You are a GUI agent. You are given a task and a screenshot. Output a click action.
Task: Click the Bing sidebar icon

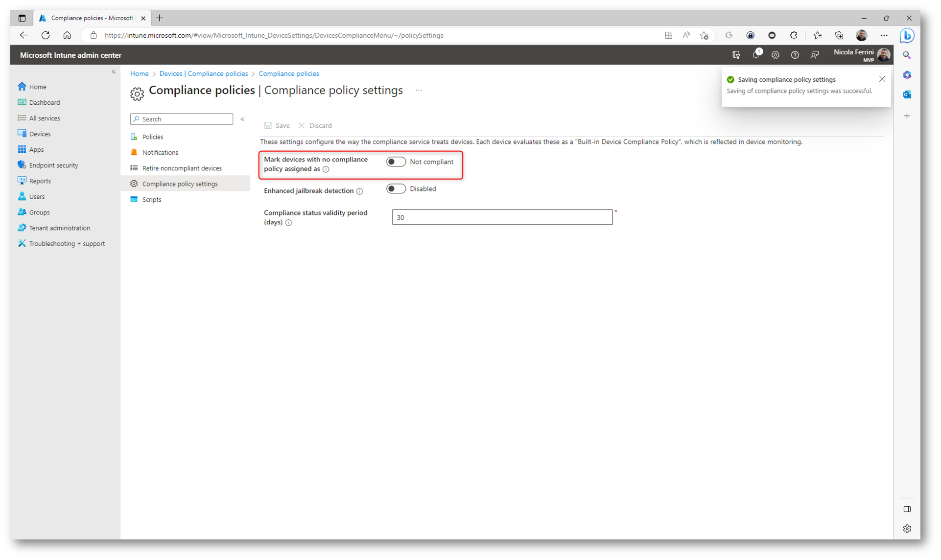[x=907, y=36]
